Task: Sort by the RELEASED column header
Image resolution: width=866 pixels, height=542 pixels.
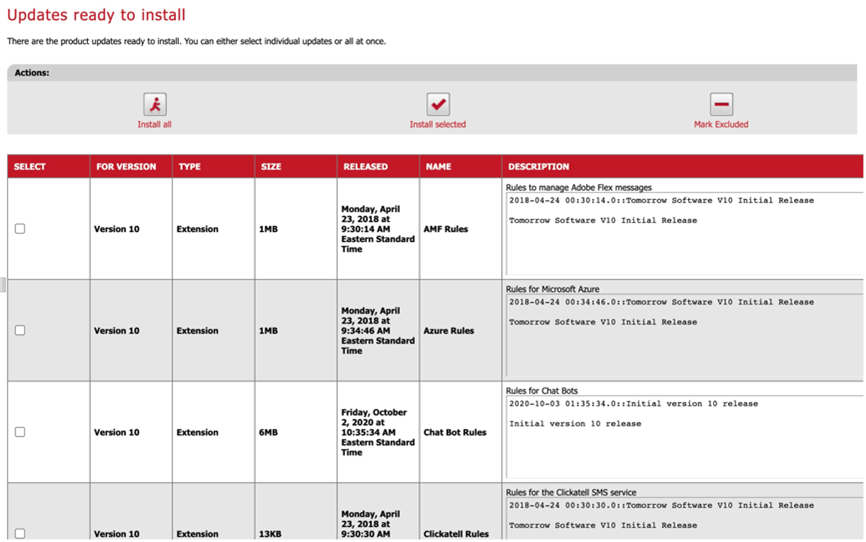Action: (x=365, y=167)
